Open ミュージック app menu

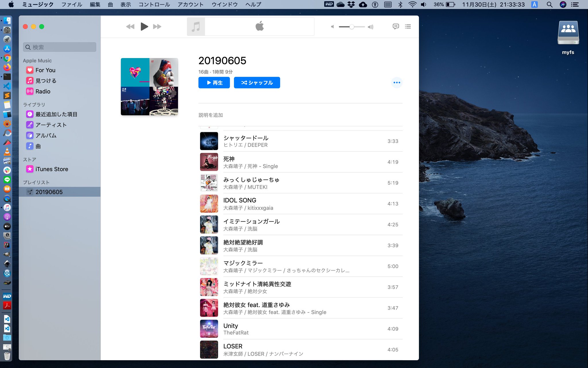[38, 4]
